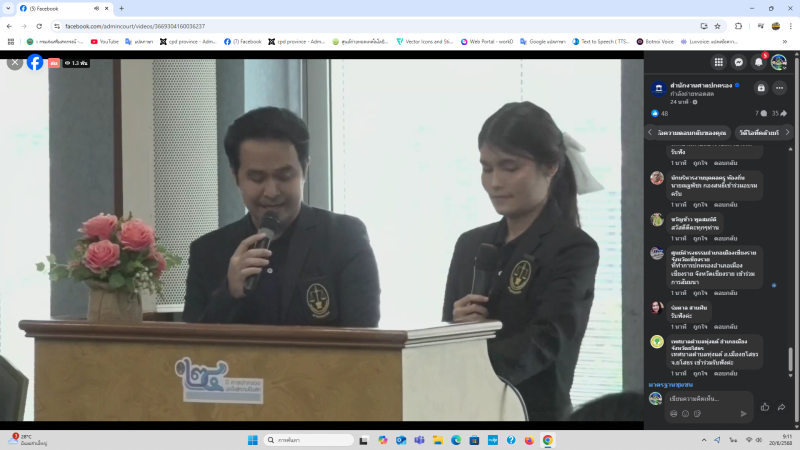
Task: Close the live video viewer
Action: point(15,62)
